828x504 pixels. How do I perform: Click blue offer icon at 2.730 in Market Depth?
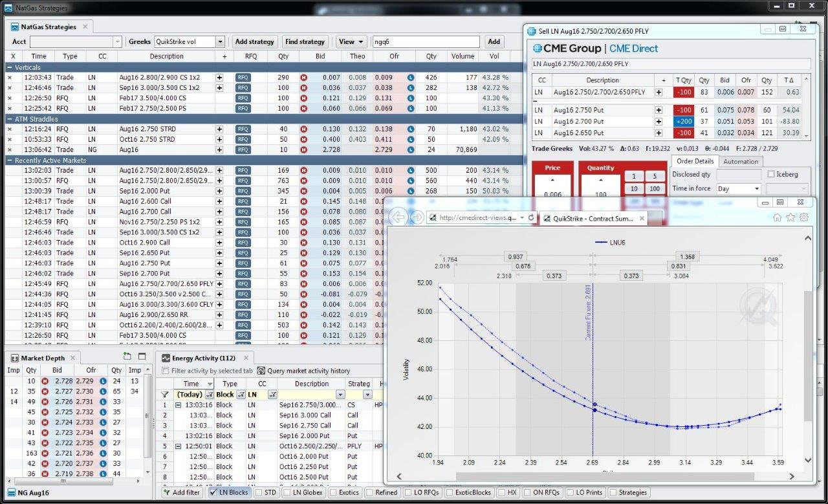point(102,392)
